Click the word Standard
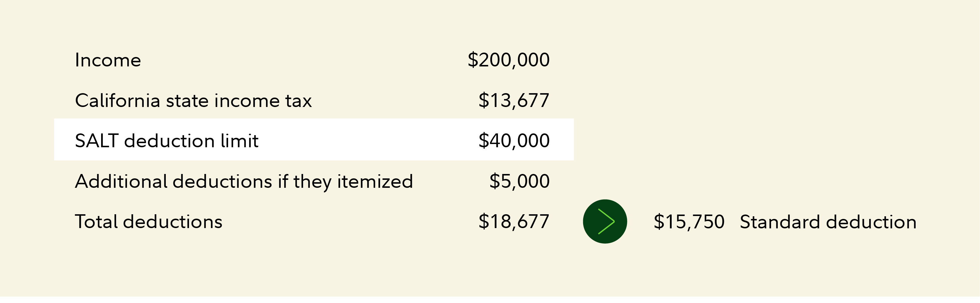Screen dimensions: 980x303 pyautogui.click(x=780, y=222)
